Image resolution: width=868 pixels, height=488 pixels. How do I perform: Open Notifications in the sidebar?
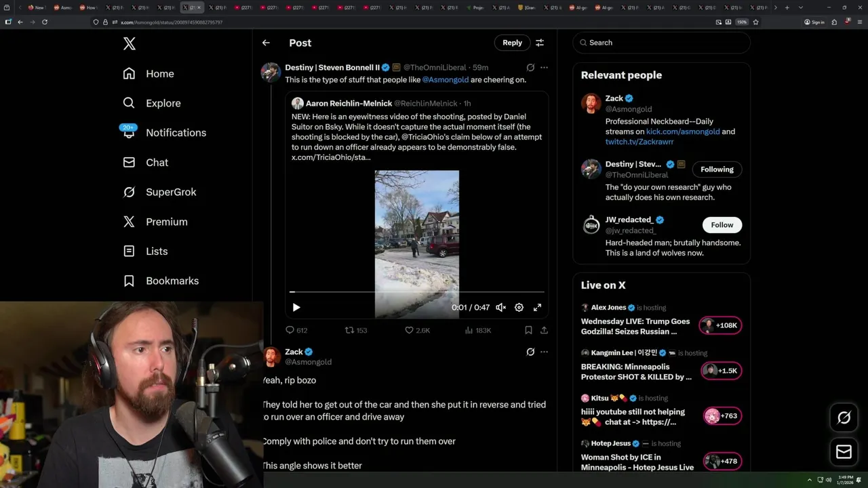point(163,133)
